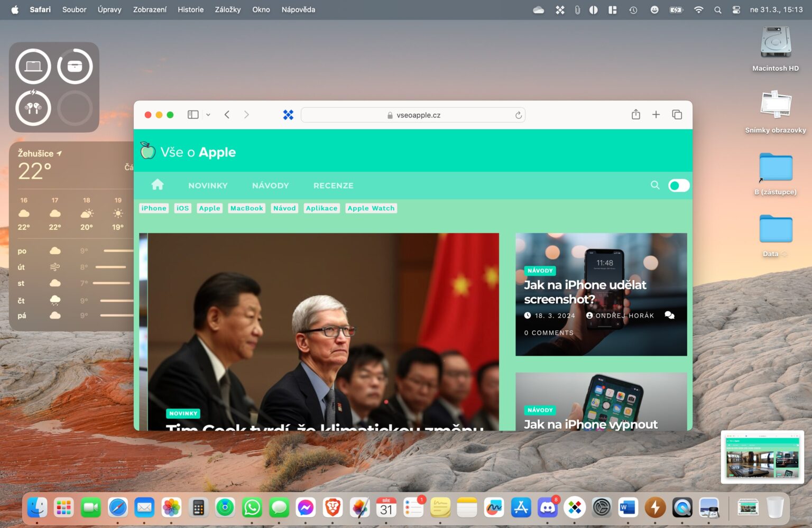Click the Safari share icon
This screenshot has height=528, width=812.
[x=636, y=115]
